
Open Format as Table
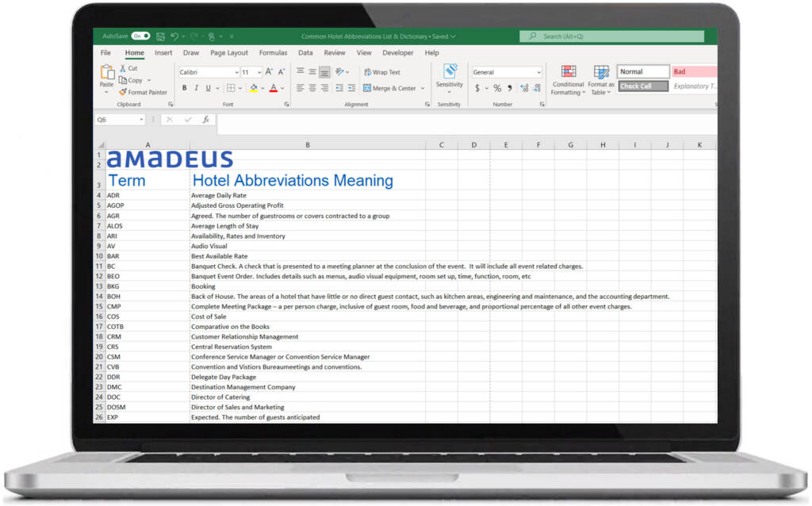[x=601, y=82]
